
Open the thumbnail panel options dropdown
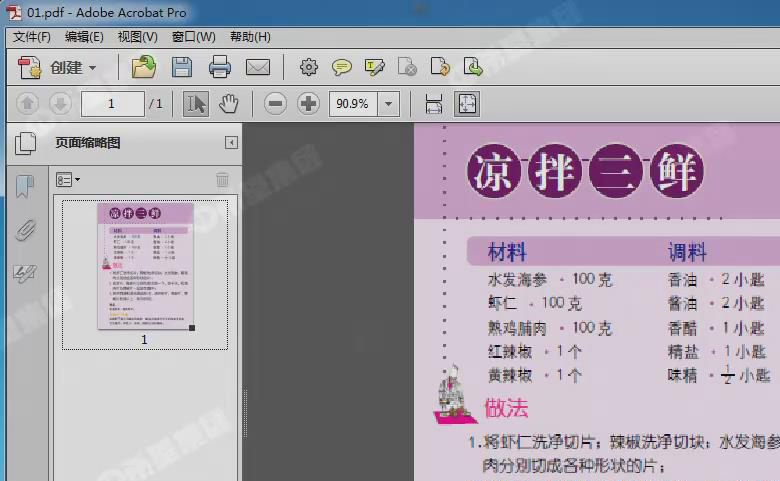pos(68,180)
